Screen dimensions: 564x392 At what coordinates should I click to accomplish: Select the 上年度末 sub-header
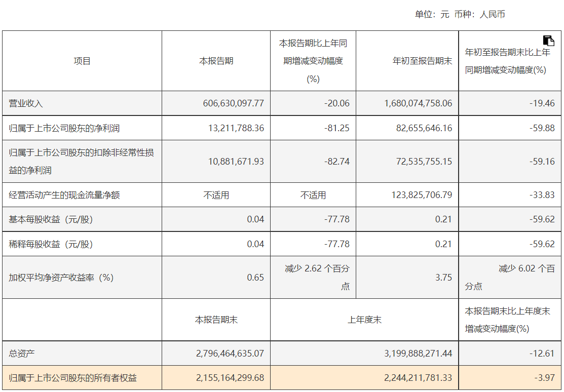pyautogui.click(x=364, y=320)
